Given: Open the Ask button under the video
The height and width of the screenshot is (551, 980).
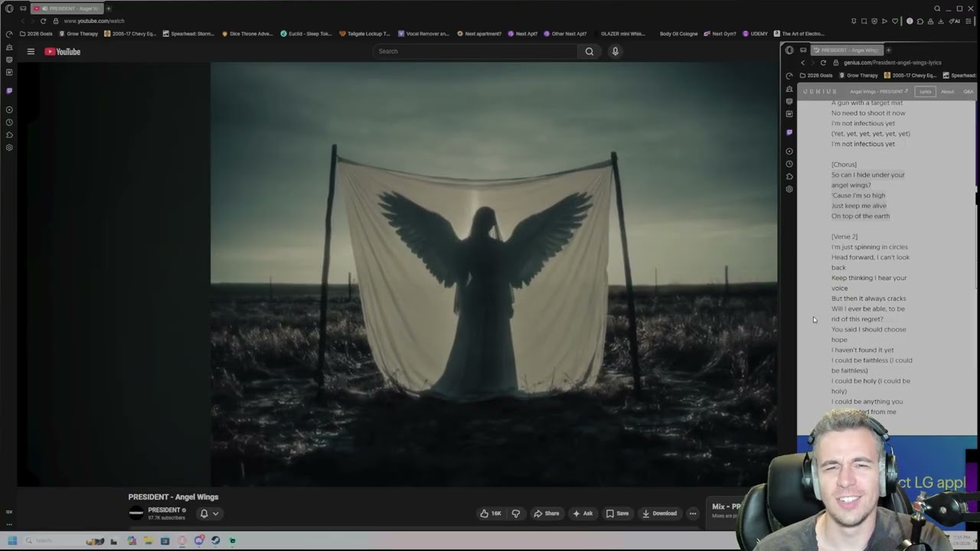Looking at the screenshot, I should tap(583, 514).
